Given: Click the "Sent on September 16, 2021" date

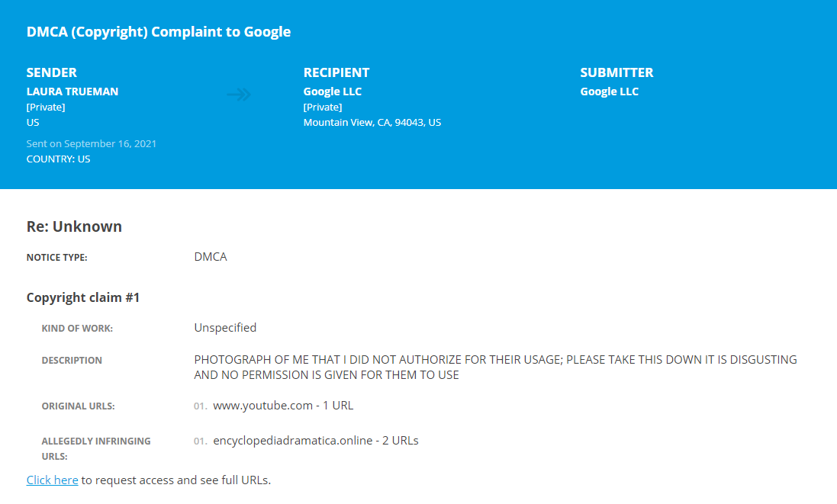Looking at the screenshot, I should pos(92,144).
